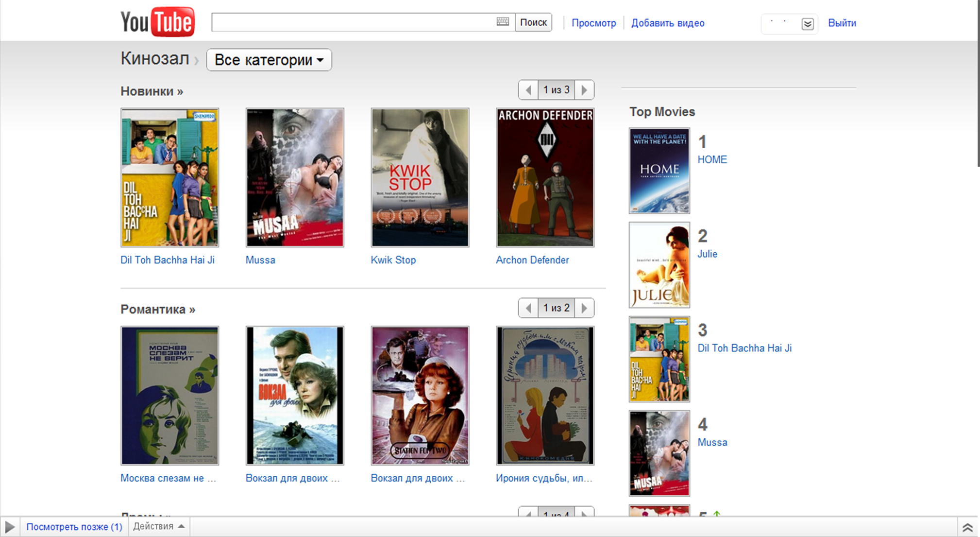Expand the Действия menu
This screenshot has height=537, width=980.
click(158, 526)
